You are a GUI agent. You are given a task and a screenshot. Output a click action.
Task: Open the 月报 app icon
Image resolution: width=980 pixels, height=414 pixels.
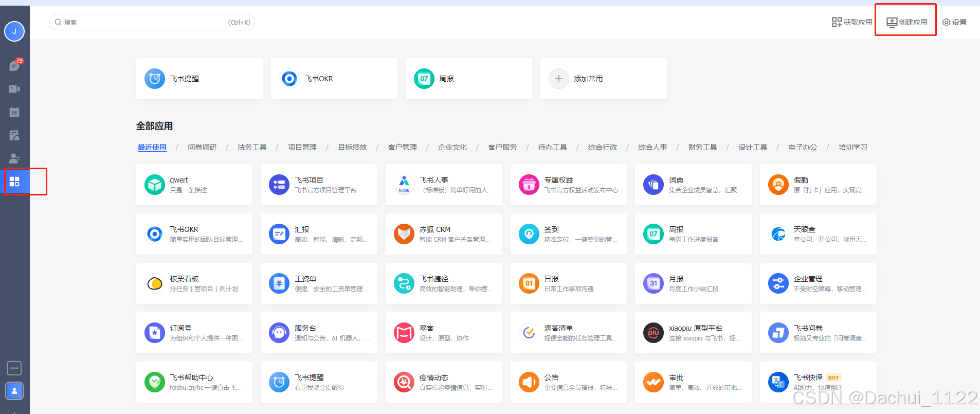654,283
